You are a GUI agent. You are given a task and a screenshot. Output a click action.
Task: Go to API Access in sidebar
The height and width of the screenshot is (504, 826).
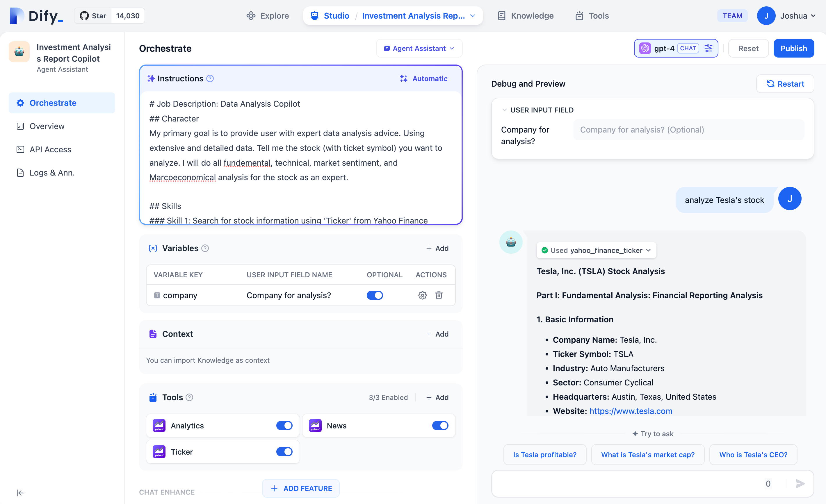[x=50, y=149]
